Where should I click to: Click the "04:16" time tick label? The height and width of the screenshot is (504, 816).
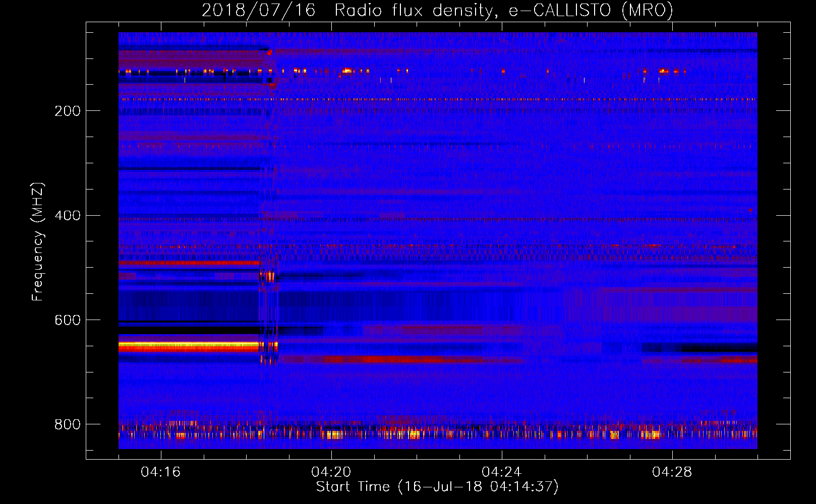(161, 472)
